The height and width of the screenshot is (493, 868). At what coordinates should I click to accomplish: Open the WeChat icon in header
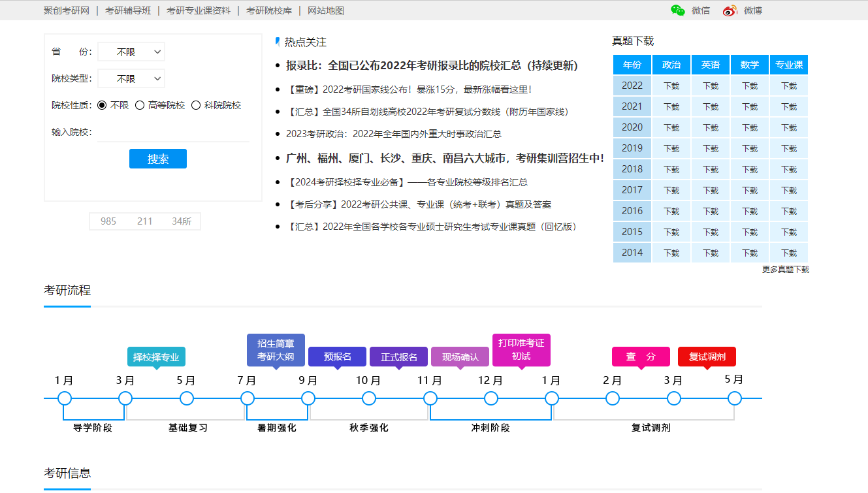click(x=678, y=10)
